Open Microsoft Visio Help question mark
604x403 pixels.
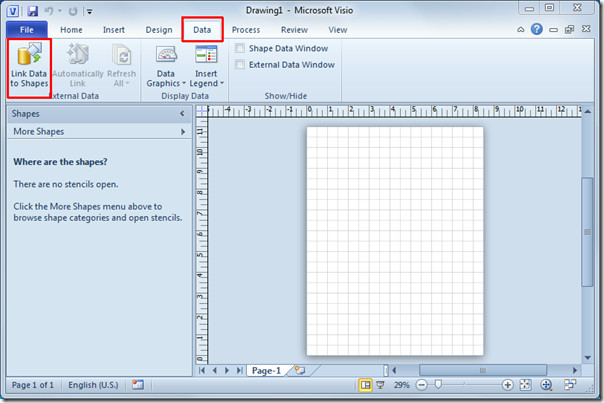pos(537,29)
